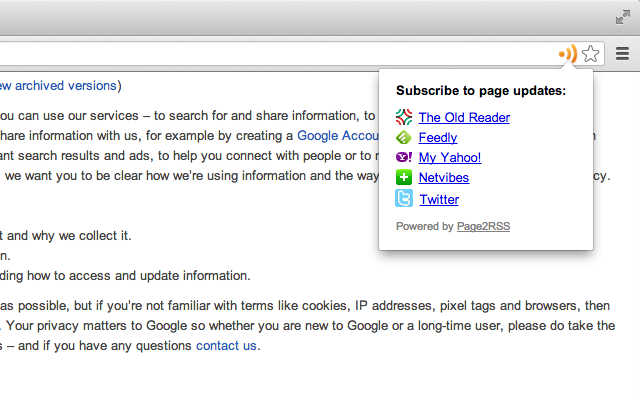The height and width of the screenshot is (400, 640).
Task: Bookmark this page with the star icon
Action: [591, 54]
